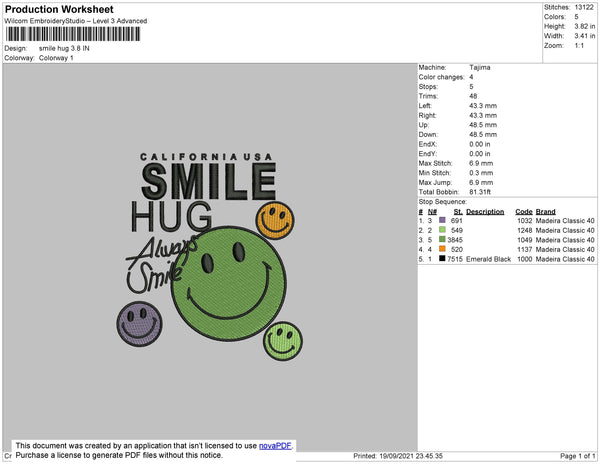
Task: Click the Max Stitch value 6.9 mm
Action: (x=481, y=163)
